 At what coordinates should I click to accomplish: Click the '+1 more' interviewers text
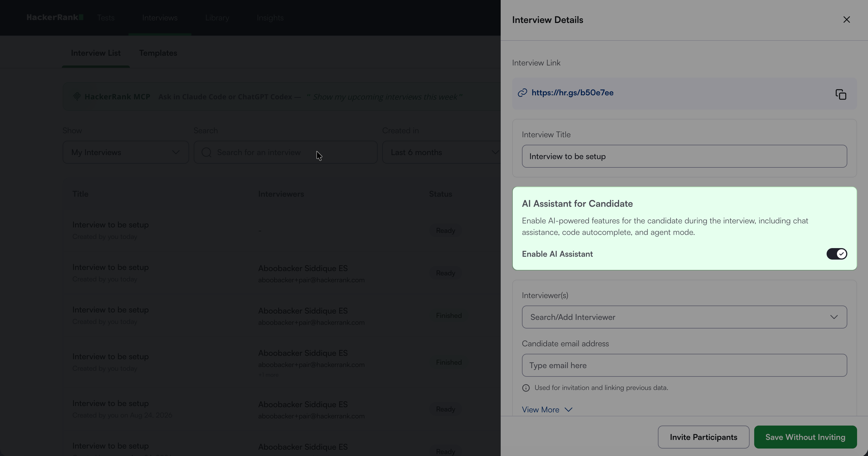[268, 375]
